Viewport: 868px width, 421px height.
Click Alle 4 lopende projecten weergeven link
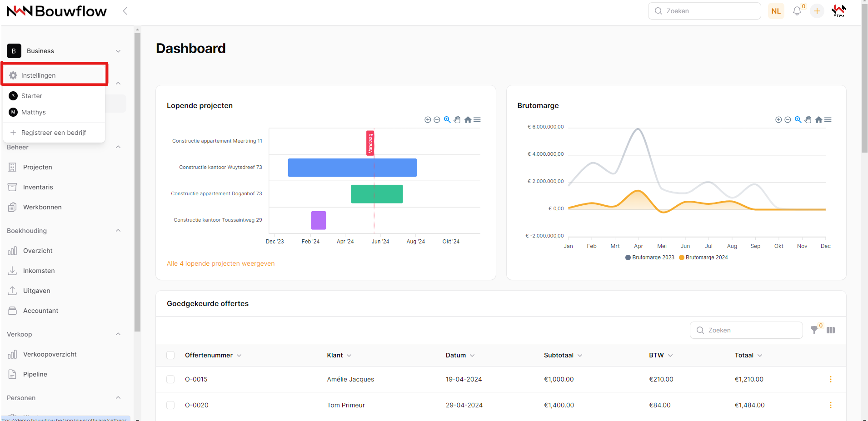click(x=220, y=263)
